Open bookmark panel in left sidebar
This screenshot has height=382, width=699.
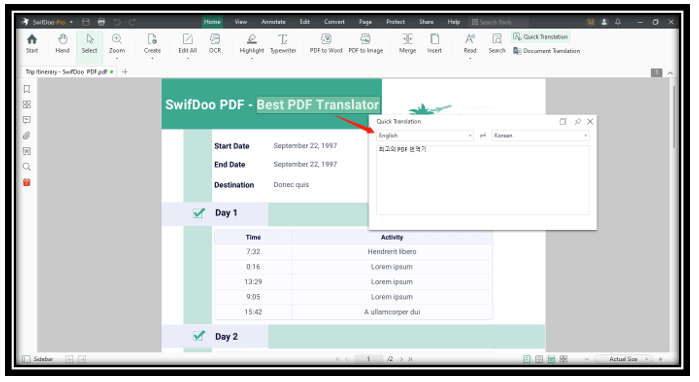(x=27, y=89)
